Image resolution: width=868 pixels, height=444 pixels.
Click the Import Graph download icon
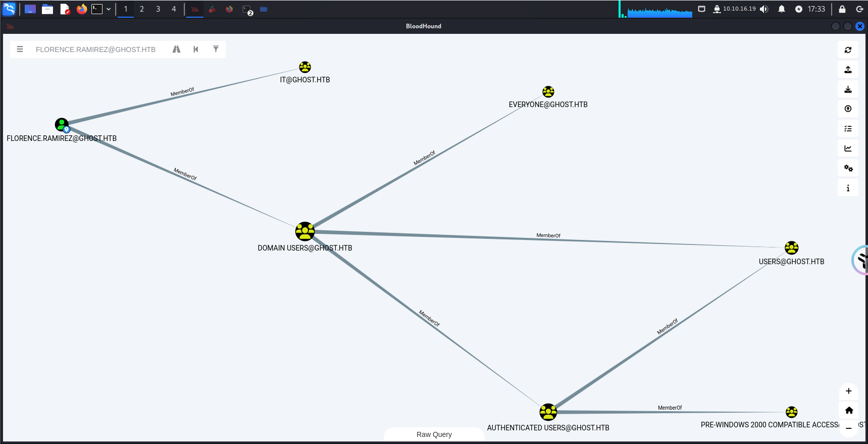[848, 89]
